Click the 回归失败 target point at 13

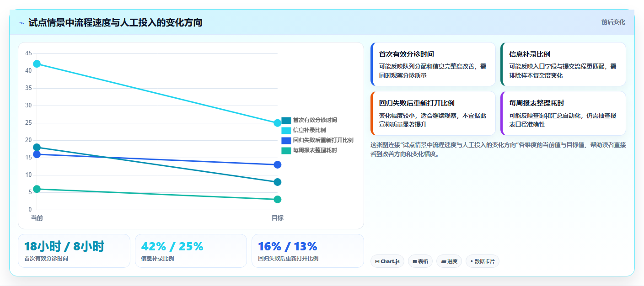click(x=278, y=164)
